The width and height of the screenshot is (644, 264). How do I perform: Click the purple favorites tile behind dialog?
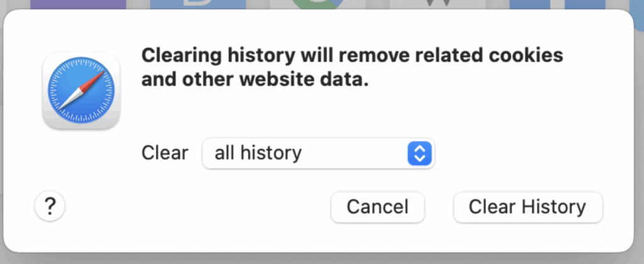pos(77,4)
